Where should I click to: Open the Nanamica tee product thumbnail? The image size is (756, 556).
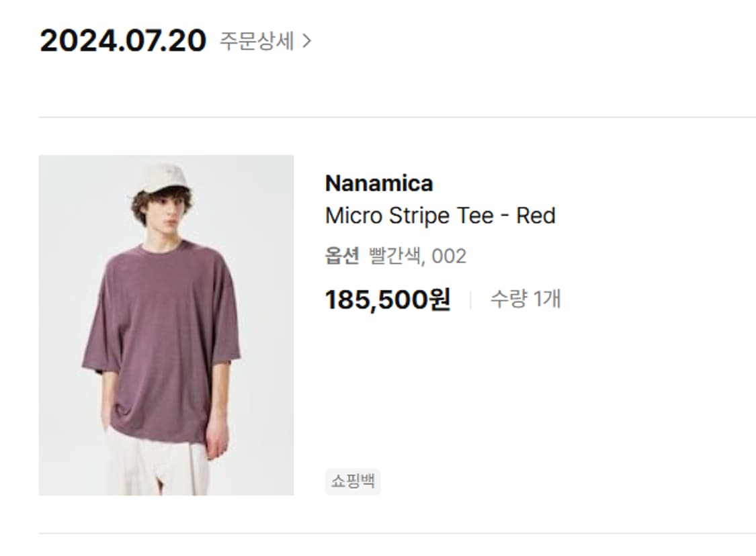pos(166,325)
